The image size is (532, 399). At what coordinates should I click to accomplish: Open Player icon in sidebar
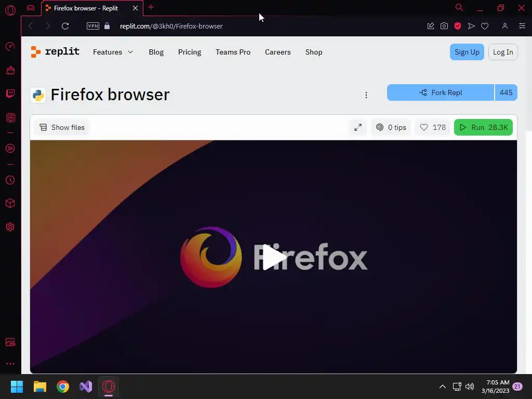click(10, 148)
